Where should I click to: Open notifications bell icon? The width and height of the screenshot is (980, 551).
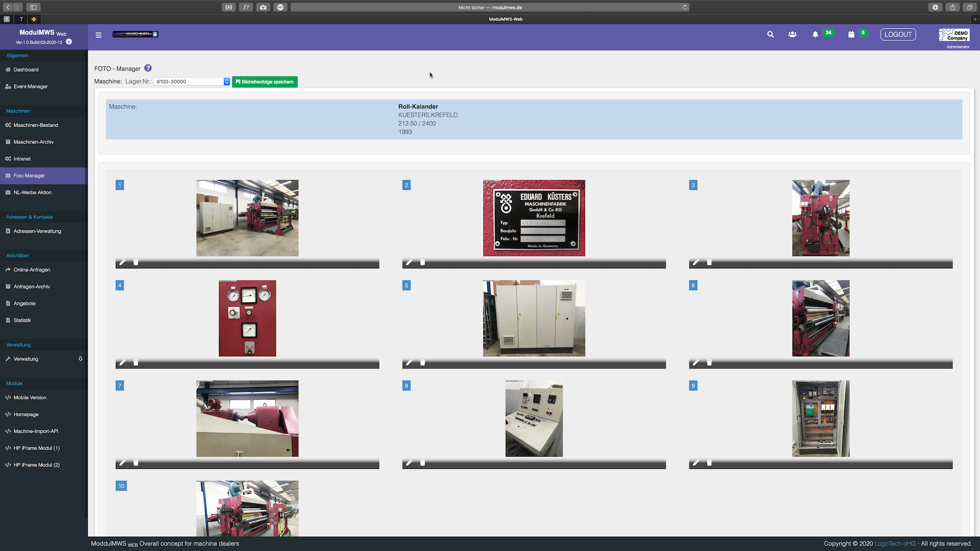point(815,35)
